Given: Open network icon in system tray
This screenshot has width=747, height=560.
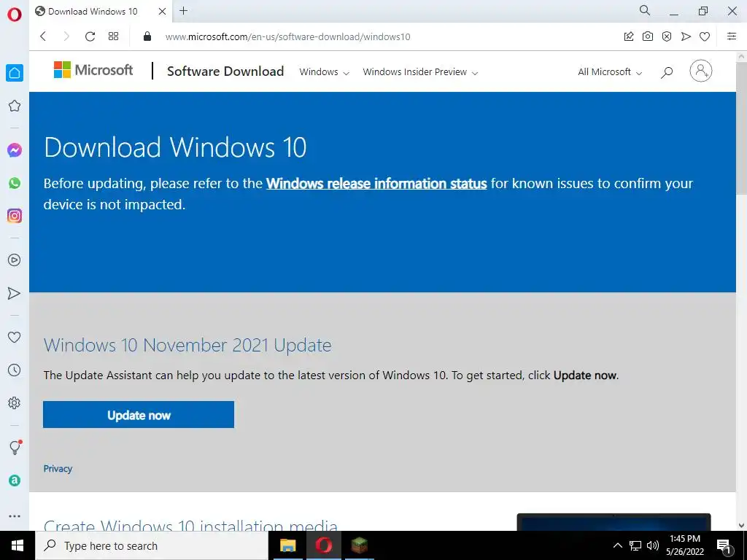Looking at the screenshot, I should click(635, 545).
